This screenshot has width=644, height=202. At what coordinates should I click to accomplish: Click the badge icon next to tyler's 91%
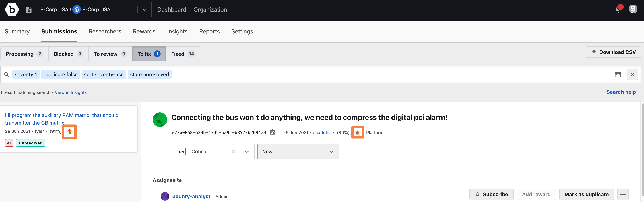(69, 132)
